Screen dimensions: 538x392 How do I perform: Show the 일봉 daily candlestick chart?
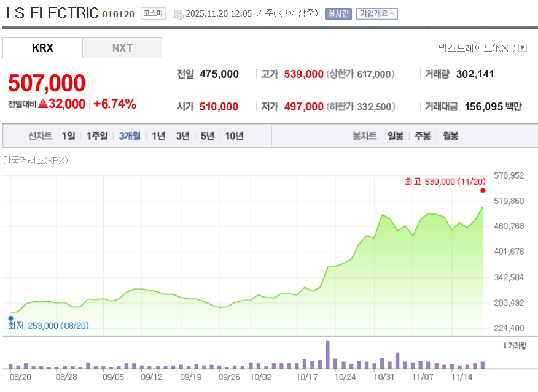point(396,136)
